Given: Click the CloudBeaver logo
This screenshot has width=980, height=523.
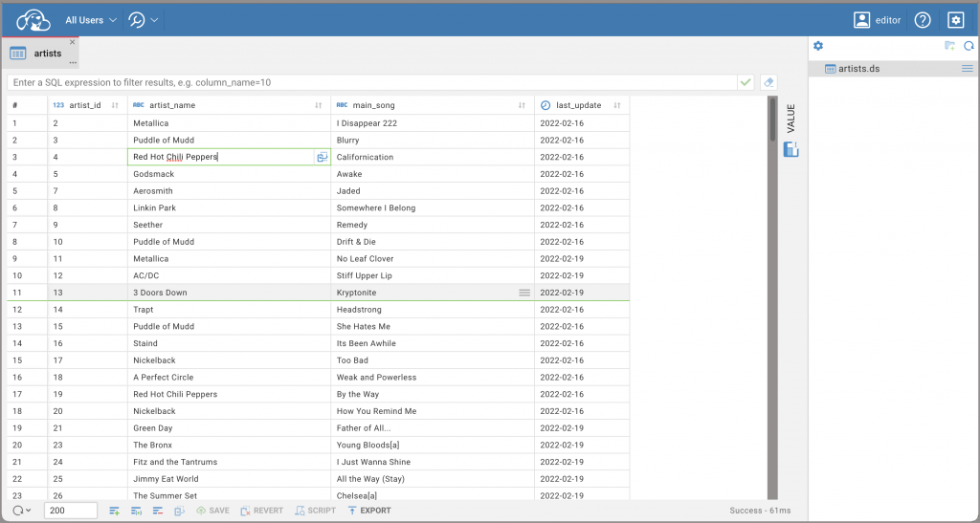Looking at the screenshot, I should (x=33, y=20).
